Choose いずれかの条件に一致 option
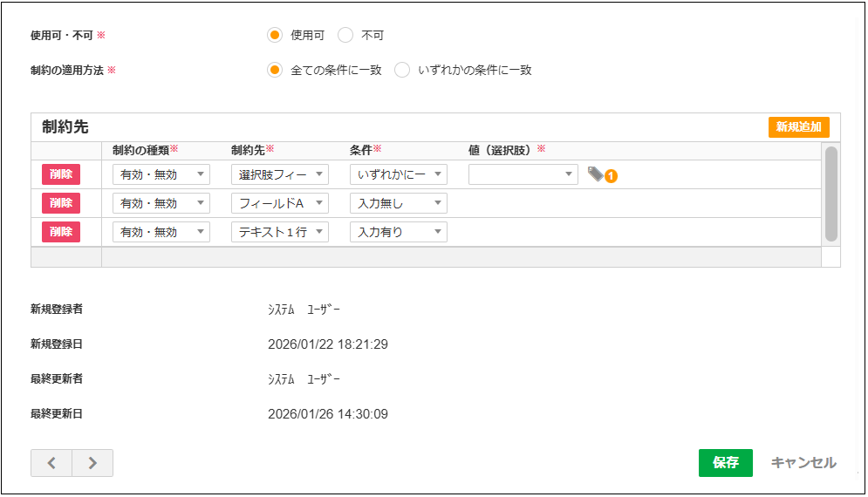This screenshot has height=497, width=868. point(402,71)
